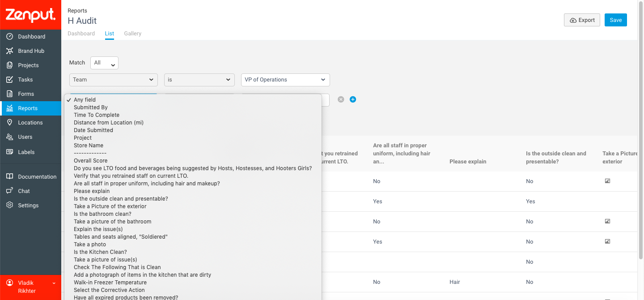Switch to the List tab
This screenshot has width=644, height=300.
(110, 34)
